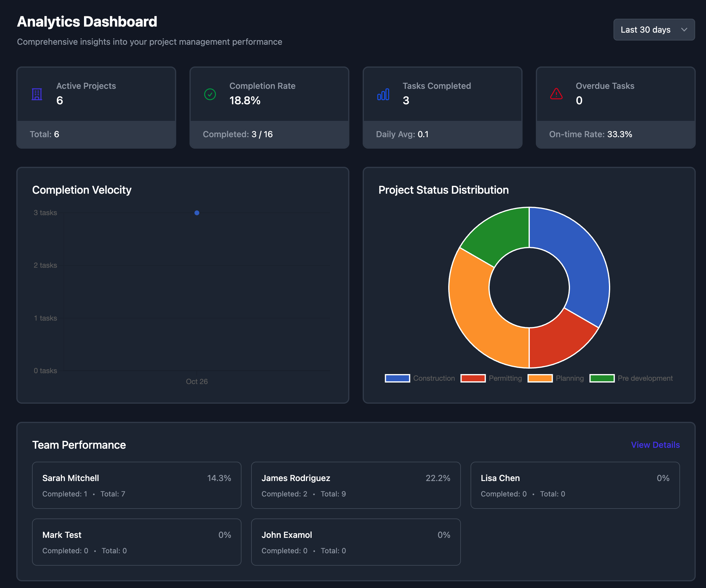This screenshot has width=706, height=588.
Task: Click the Tasks Completed bar chart icon
Action: point(383,94)
